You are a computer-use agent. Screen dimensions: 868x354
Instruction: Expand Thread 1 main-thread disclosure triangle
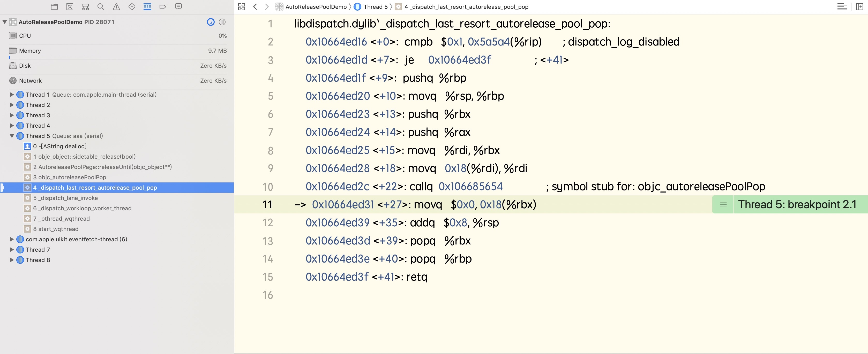pyautogui.click(x=12, y=95)
